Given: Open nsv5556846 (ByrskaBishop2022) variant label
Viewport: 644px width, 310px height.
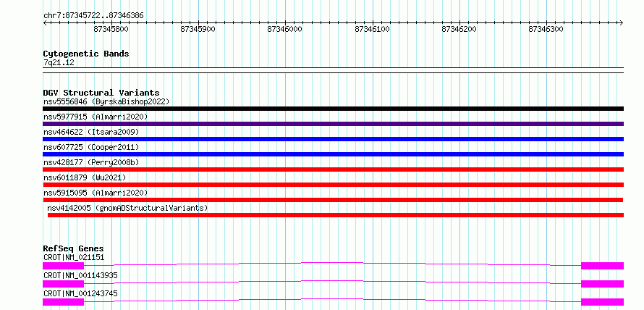Looking at the screenshot, I should (106, 101).
